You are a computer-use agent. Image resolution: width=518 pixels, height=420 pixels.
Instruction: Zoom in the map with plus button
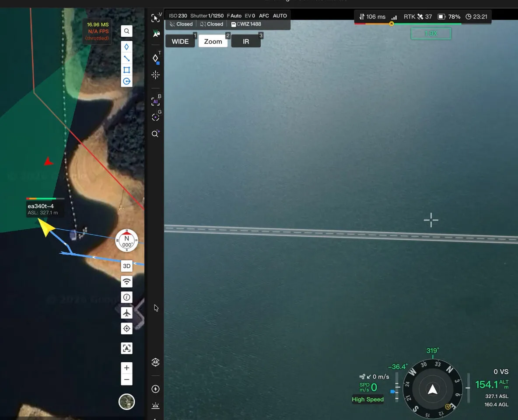(x=126, y=368)
